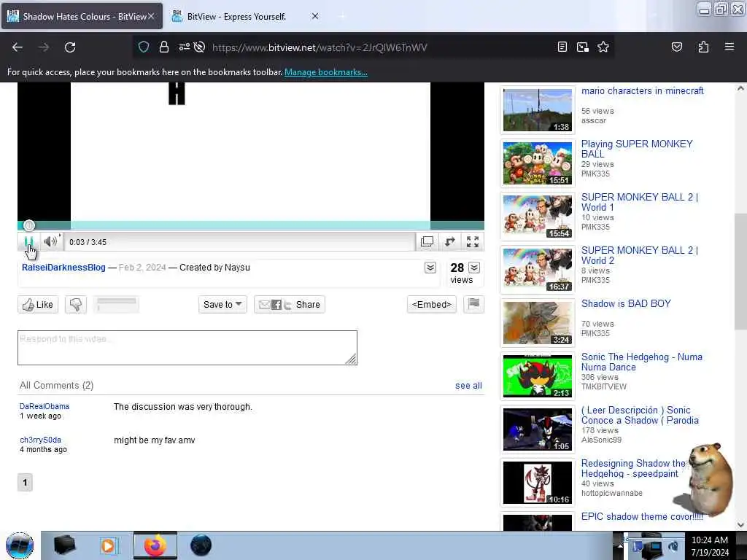Open Playing SUPER MONKEY BALL video title

637,149
